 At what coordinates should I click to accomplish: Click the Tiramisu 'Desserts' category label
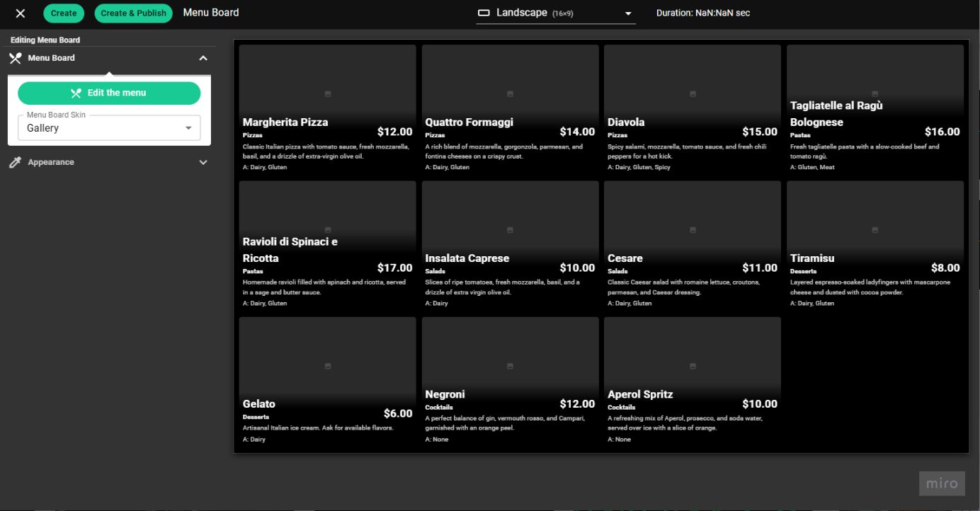(803, 271)
